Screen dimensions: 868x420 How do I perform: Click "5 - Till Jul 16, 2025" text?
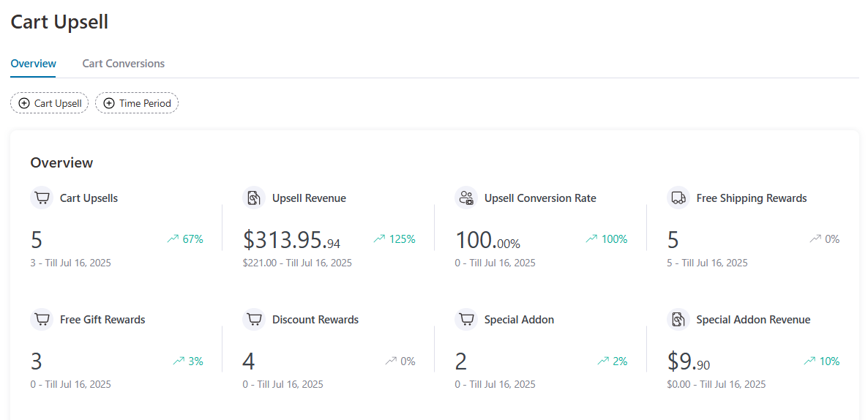point(708,263)
